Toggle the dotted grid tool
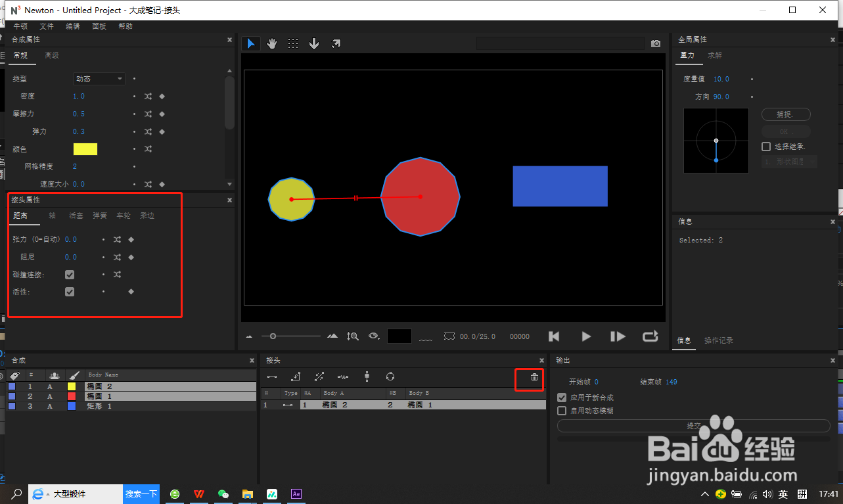The width and height of the screenshot is (843, 504). 293,43
